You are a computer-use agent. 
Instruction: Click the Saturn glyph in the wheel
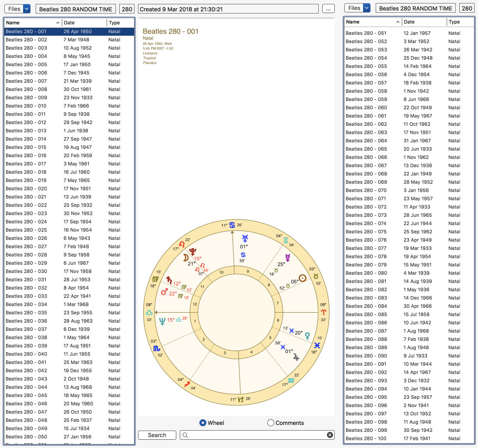click(169, 280)
